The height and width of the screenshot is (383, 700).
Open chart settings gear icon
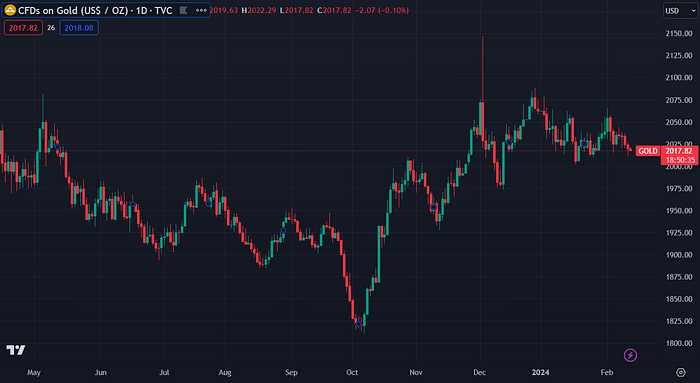[x=680, y=372]
